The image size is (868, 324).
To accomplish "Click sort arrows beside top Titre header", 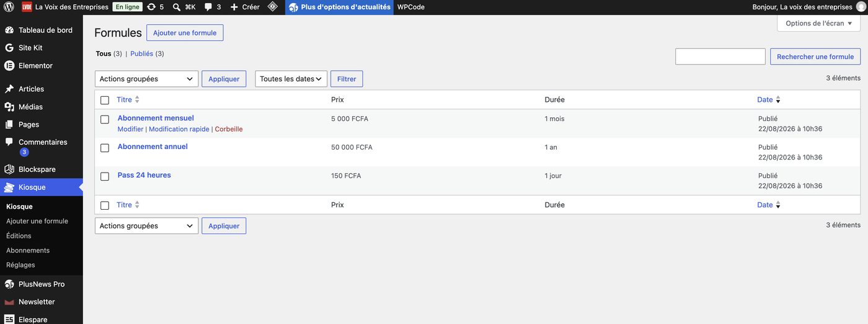I will pyautogui.click(x=137, y=100).
